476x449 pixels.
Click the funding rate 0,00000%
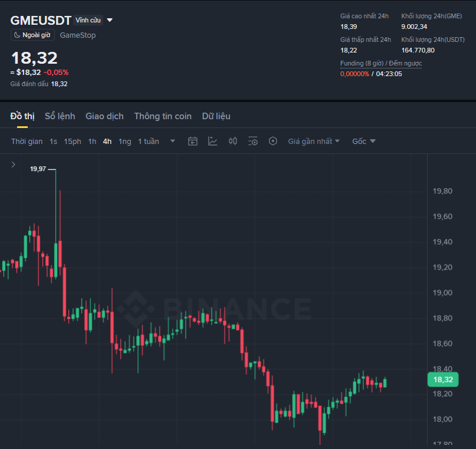[x=354, y=74]
